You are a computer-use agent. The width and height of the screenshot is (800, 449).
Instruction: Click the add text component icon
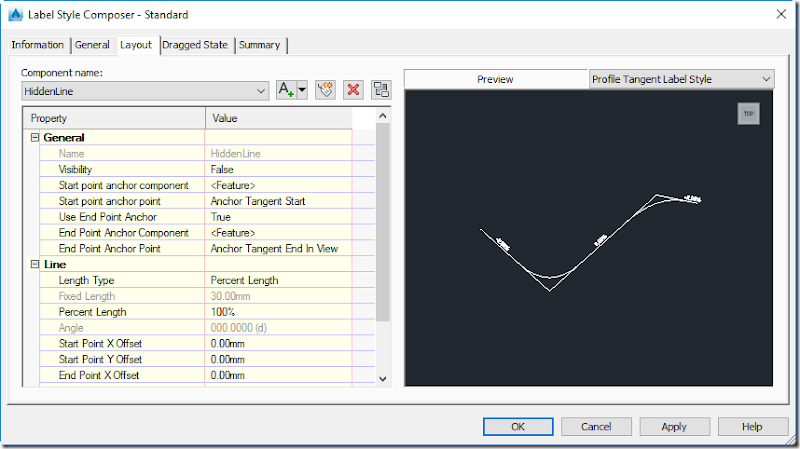click(x=286, y=90)
